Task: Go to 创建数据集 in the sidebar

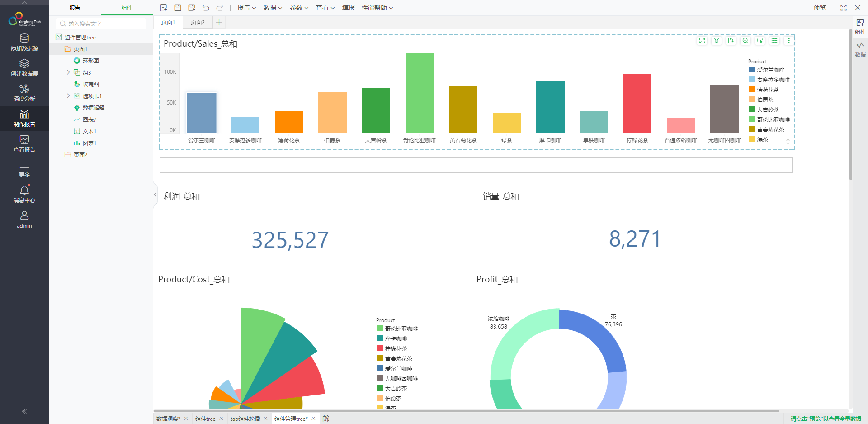Action: tap(24, 67)
